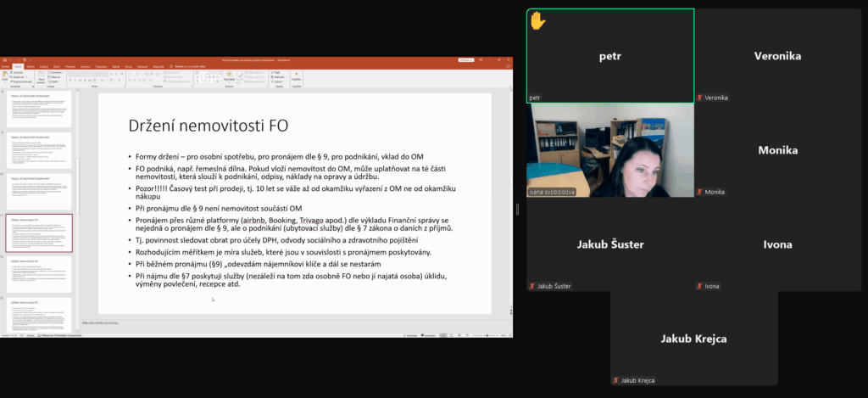This screenshot has width=868, height=398.
Task: Toggle Bold text formatting in ribbon
Action: tap(70, 81)
